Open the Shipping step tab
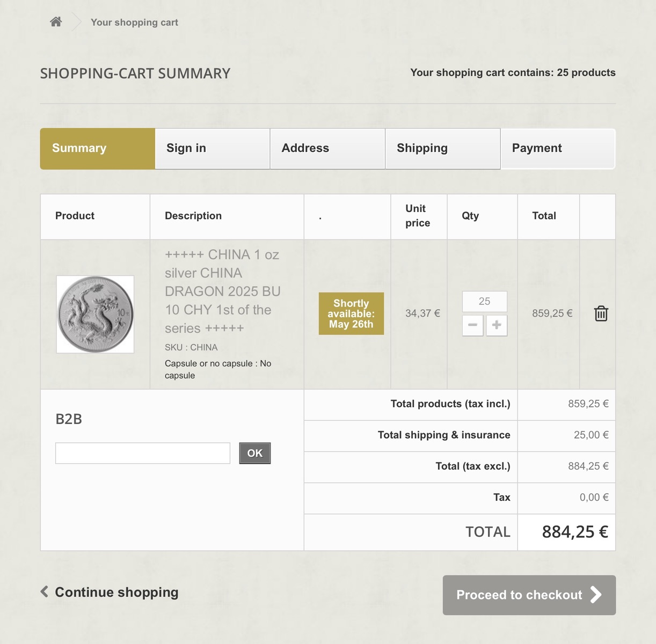Viewport: 656px width, 644px height. point(442,149)
